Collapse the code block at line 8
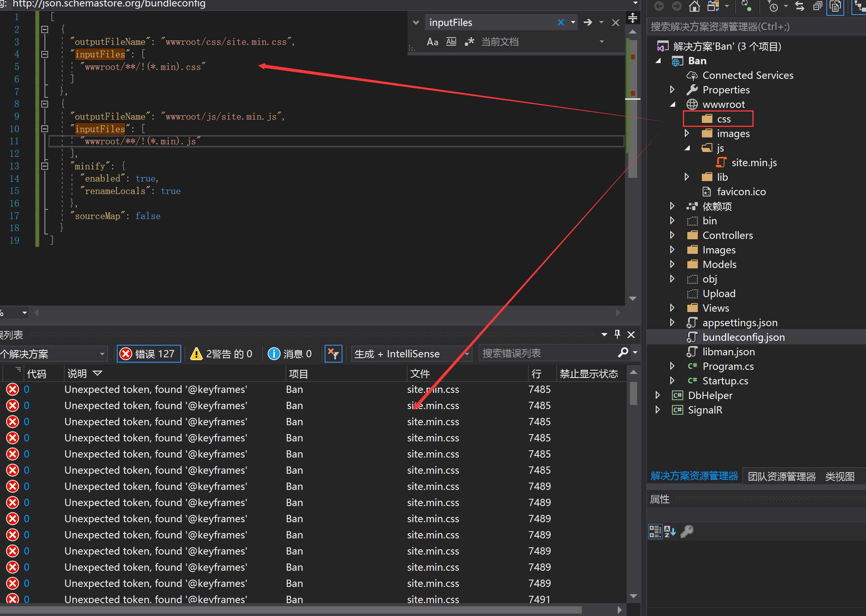This screenshot has width=866, height=616. [x=44, y=104]
